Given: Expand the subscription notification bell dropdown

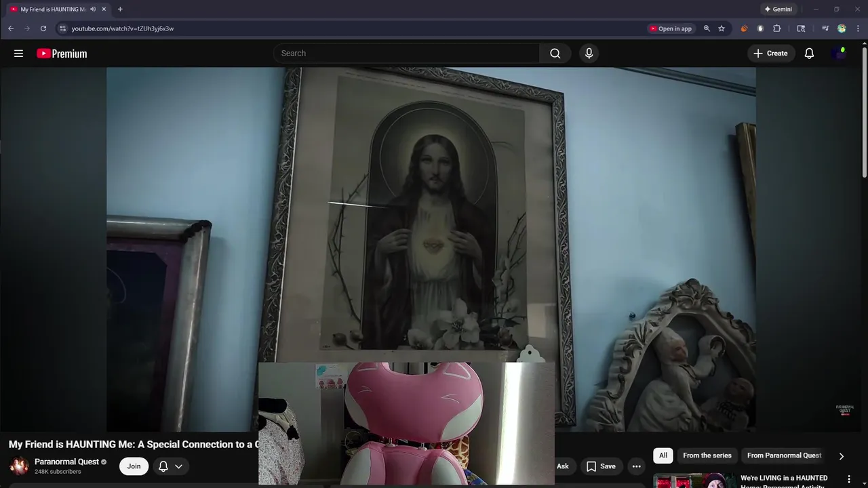Looking at the screenshot, I should (170, 466).
